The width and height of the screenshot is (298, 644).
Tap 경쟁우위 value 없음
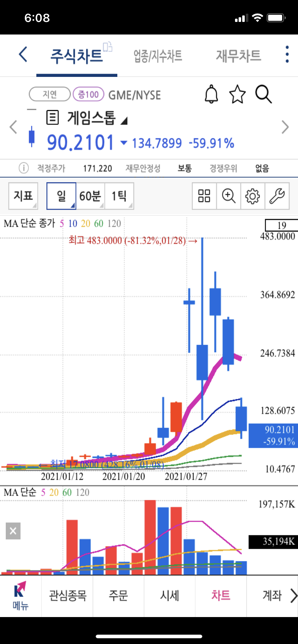[x=262, y=168]
